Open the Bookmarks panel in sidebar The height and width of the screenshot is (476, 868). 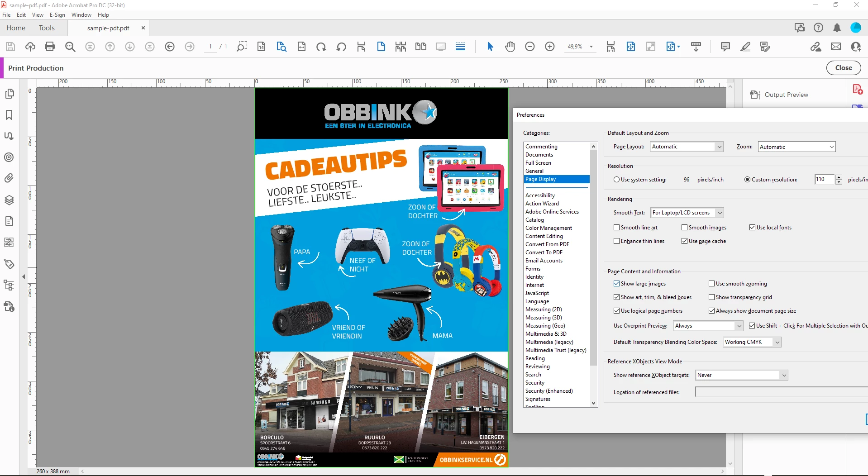[9, 115]
